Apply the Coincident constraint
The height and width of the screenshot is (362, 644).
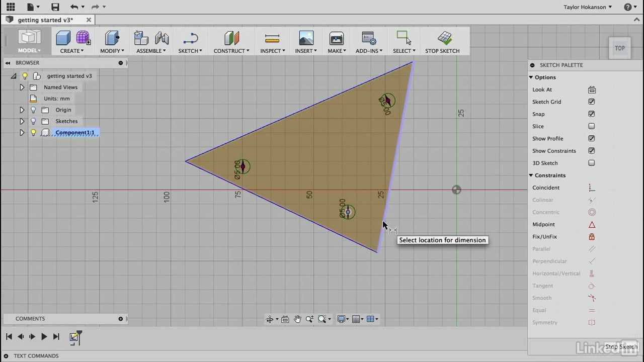coord(592,188)
